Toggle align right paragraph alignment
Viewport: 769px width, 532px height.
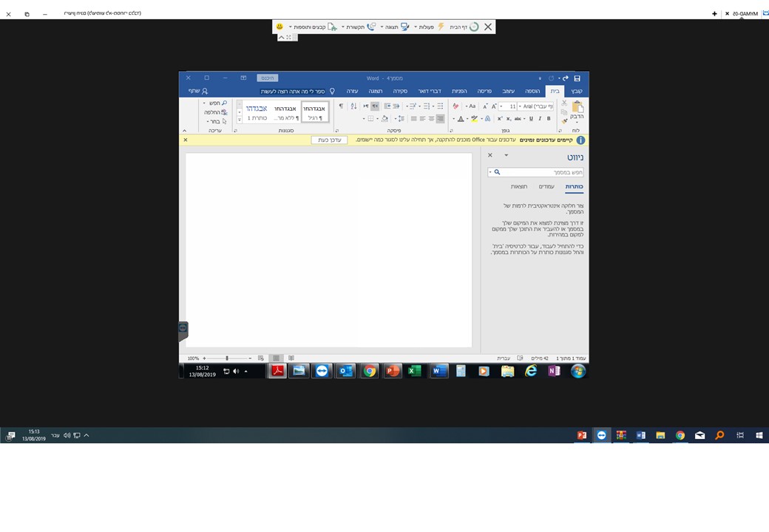(x=440, y=118)
